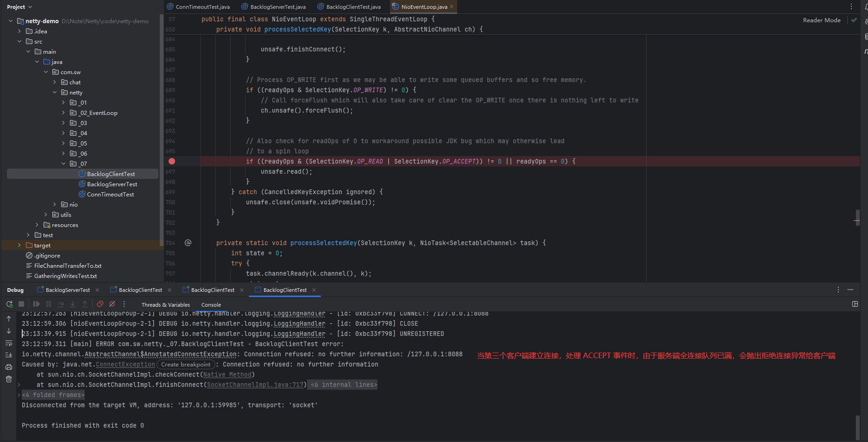
Task: Collapse the src folder
Action: pyautogui.click(x=19, y=41)
